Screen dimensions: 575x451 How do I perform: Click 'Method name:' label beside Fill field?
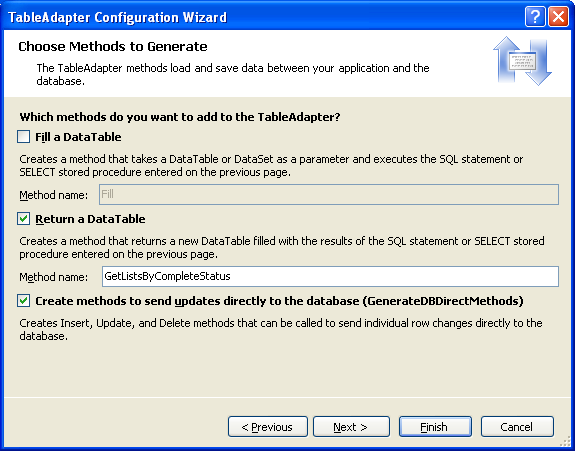tap(54, 195)
